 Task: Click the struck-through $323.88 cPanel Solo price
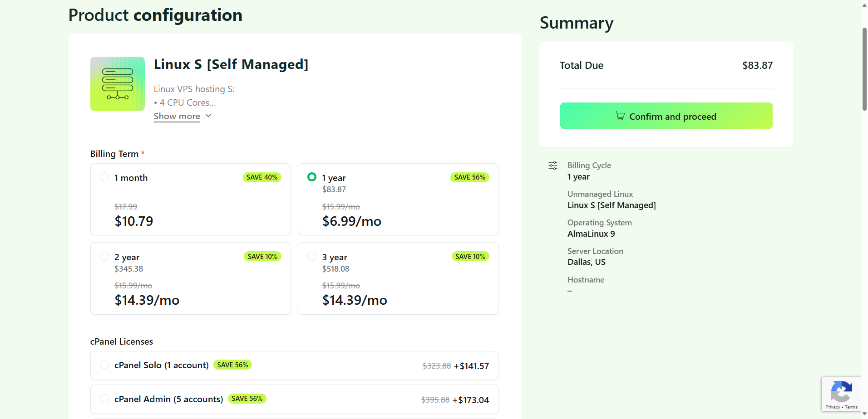click(x=437, y=366)
